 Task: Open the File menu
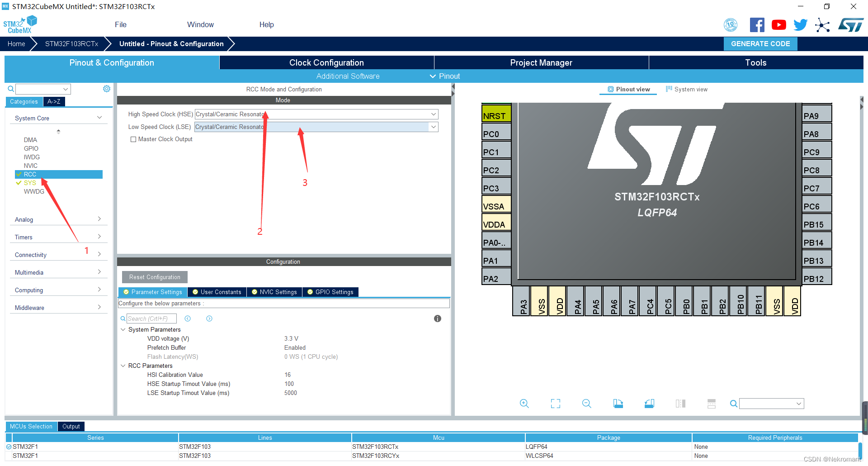point(121,24)
